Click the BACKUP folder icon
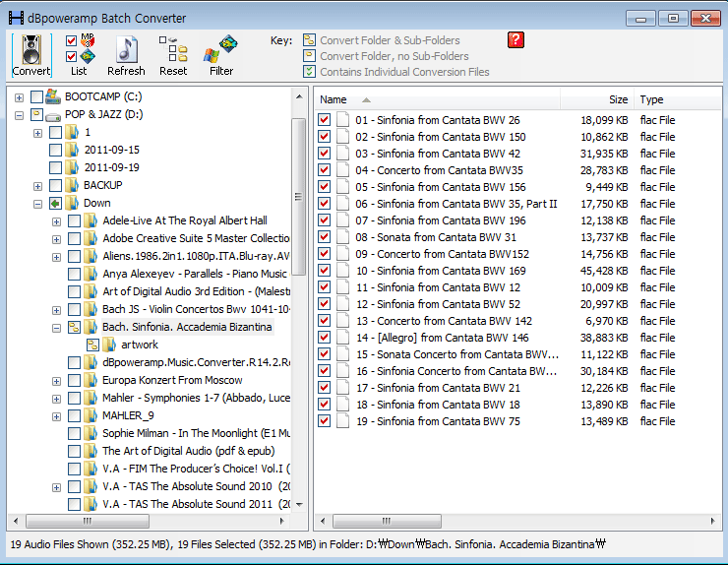The image size is (728, 565). (x=72, y=185)
